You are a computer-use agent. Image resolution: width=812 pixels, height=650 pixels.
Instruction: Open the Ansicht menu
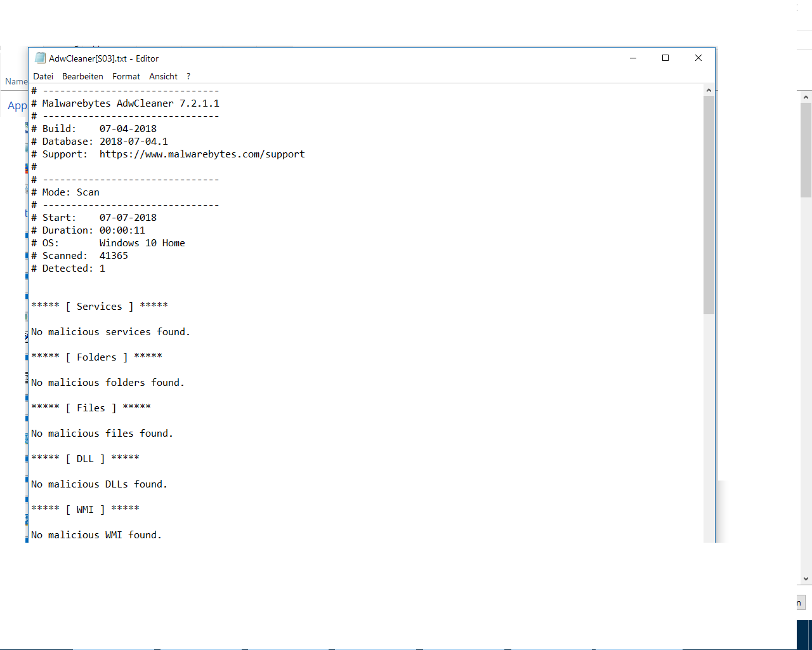point(163,76)
